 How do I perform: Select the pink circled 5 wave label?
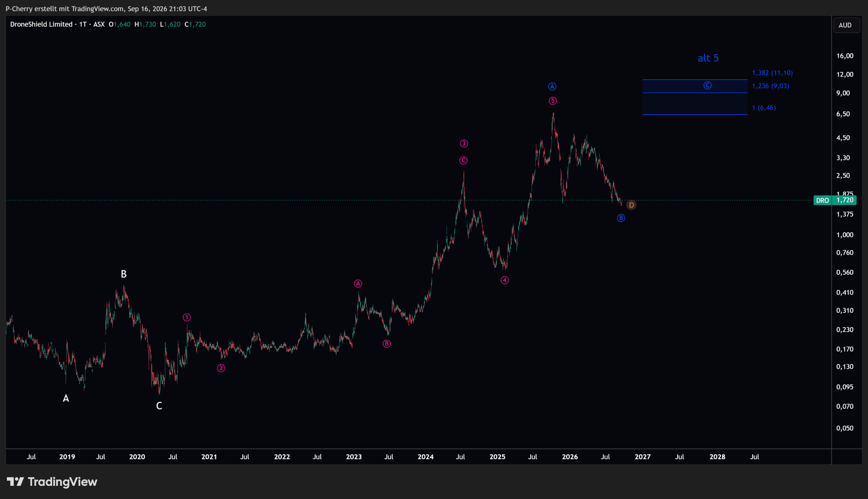553,101
